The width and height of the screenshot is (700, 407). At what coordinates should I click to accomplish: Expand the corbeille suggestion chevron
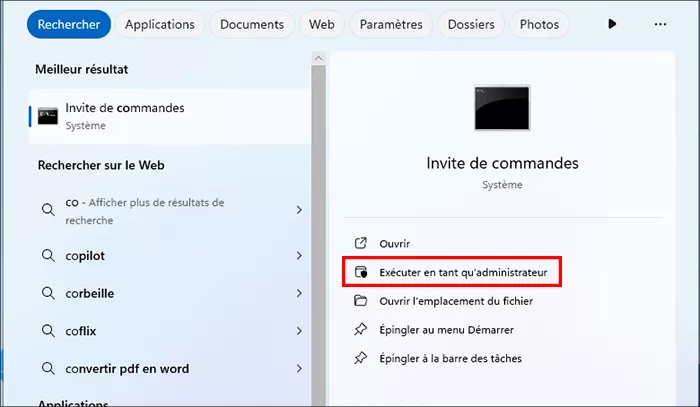pyautogui.click(x=299, y=293)
